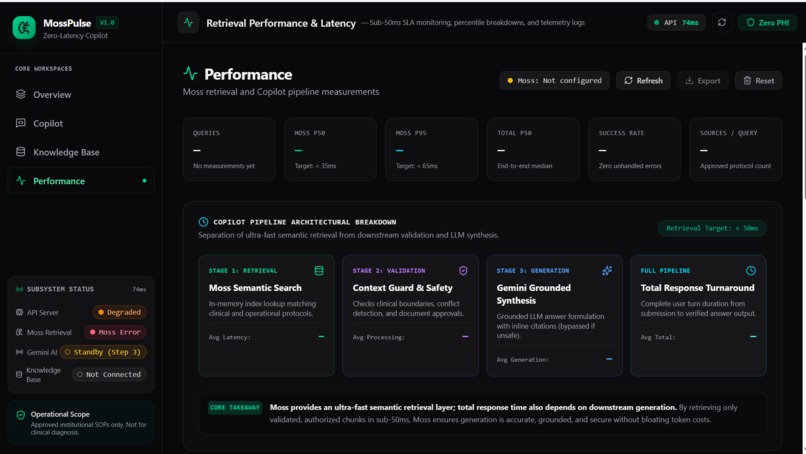The height and width of the screenshot is (454, 806).
Task: Click the Moss: Not configured status pill
Action: click(554, 81)
